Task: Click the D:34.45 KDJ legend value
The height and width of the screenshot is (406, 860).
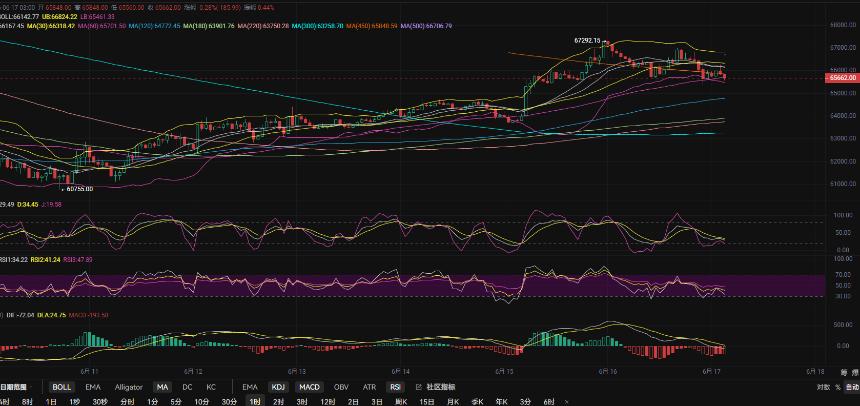Action: tap(27, 204)
